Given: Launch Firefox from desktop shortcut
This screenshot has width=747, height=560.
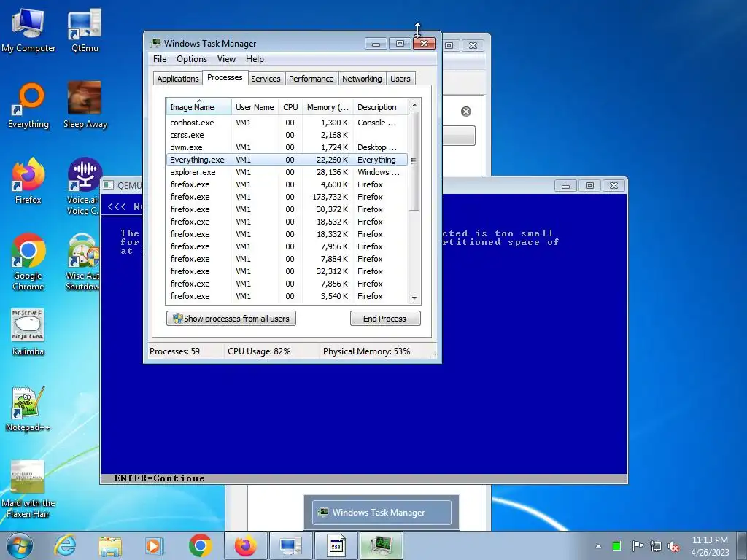Looking at the screenshot, I should click(x=28, y=182).
